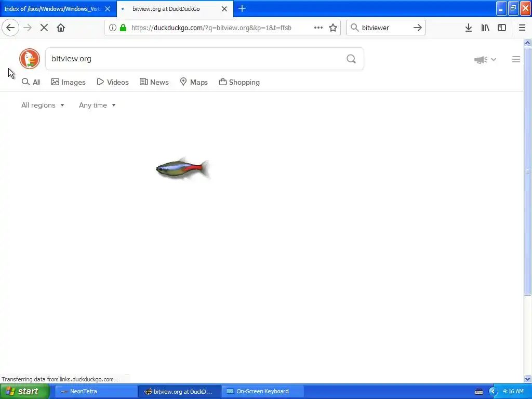Viewport: 532px width, 399px height.
Task: Click the keyboard tray icon
Action: [478, 392]
